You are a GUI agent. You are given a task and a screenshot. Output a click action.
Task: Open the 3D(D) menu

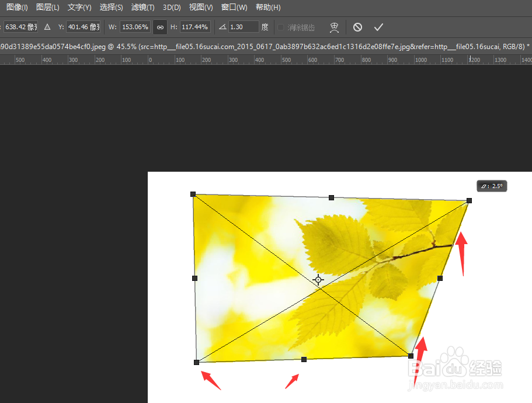pyautogui.click(x=172, y=7)
